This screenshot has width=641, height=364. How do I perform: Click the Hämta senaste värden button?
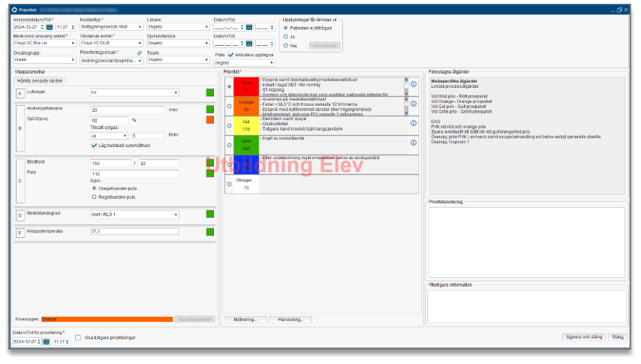click(41, 80)
